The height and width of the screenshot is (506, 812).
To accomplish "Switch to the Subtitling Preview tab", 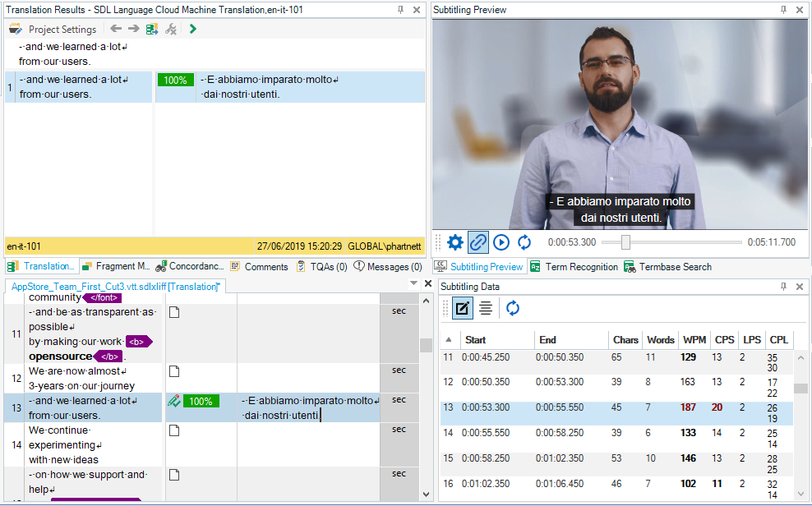I will click(479, 266).
